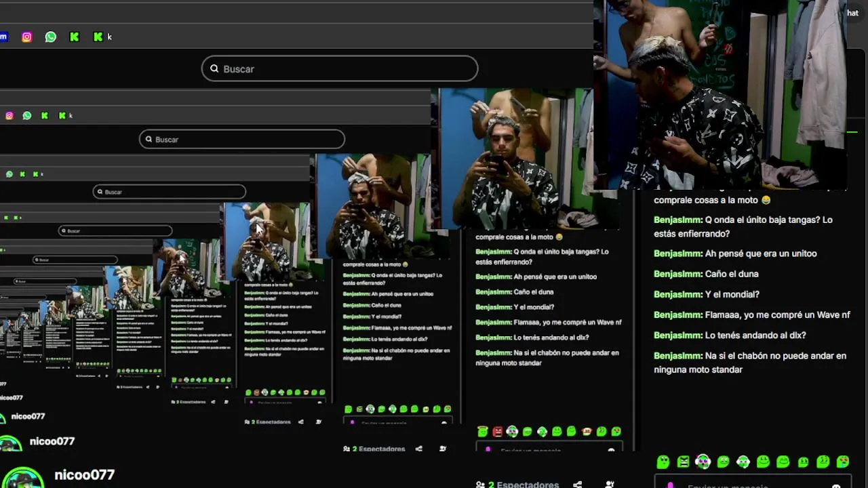The width and height of the screenshot is (868, 488).
Task: Click the user icon beside the second-largest share icon
Action: click(443, 449)
